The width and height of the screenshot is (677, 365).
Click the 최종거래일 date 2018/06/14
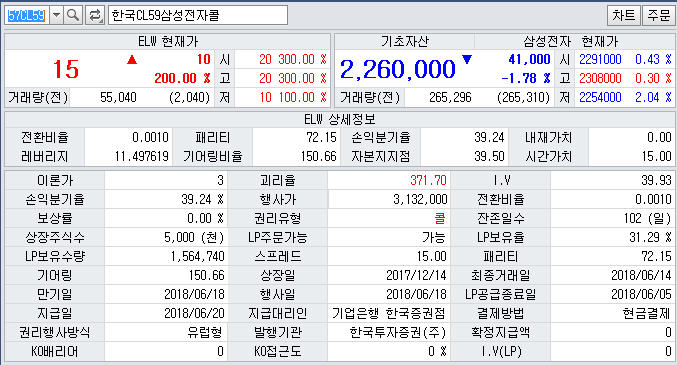tap(641, 275)
